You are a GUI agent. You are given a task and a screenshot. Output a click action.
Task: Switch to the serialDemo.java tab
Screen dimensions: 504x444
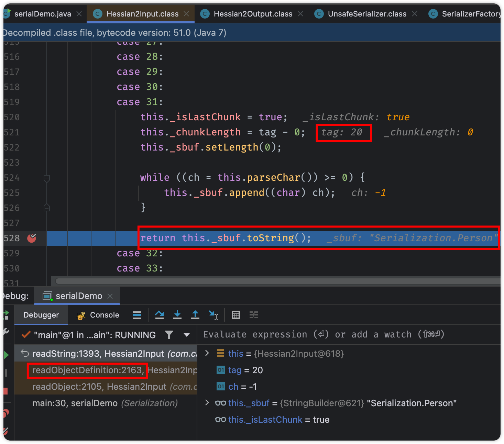43,14
